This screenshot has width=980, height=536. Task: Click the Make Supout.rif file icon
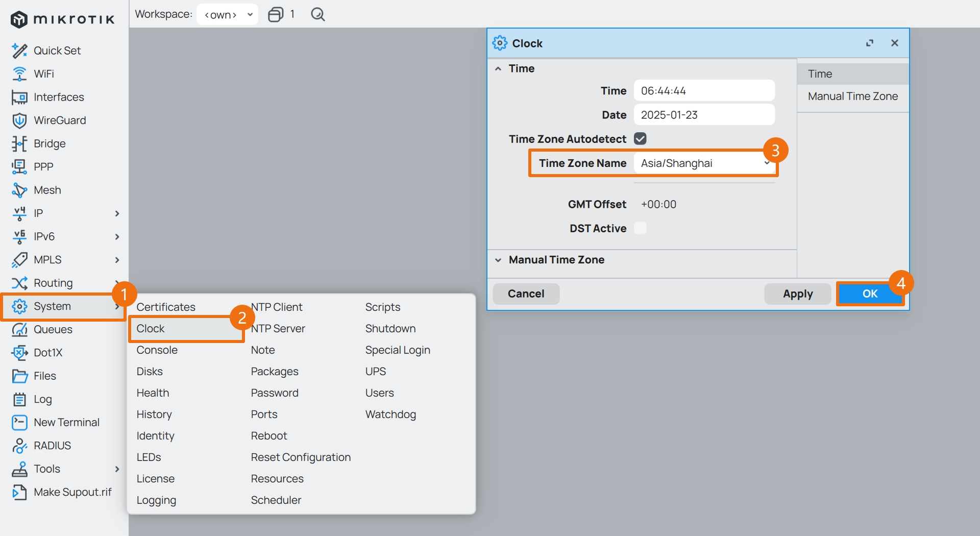tap(19, 492)
